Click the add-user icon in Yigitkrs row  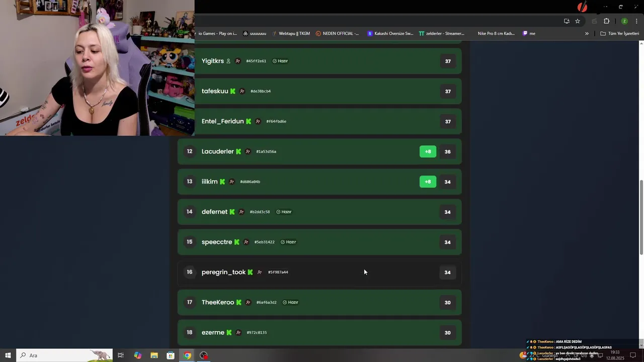[238, 61]
